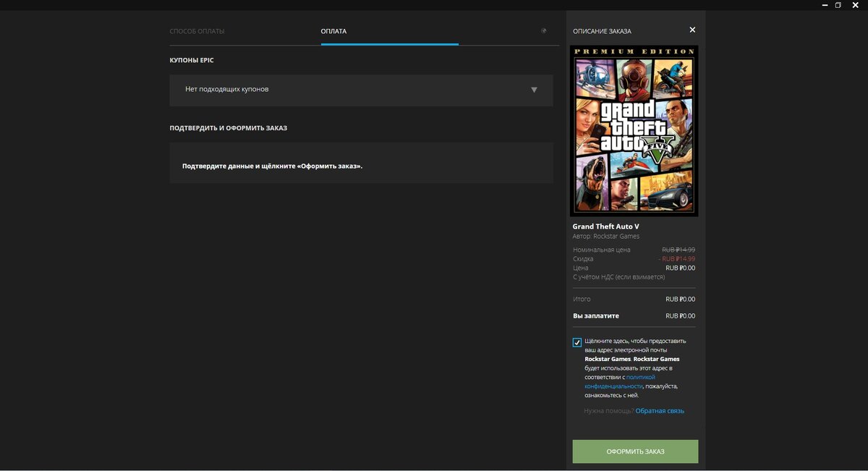Viewport: 868px width, 471px height.
Task: Click the 'Подтвердите данные' instruction message
Action: point(273,166)
